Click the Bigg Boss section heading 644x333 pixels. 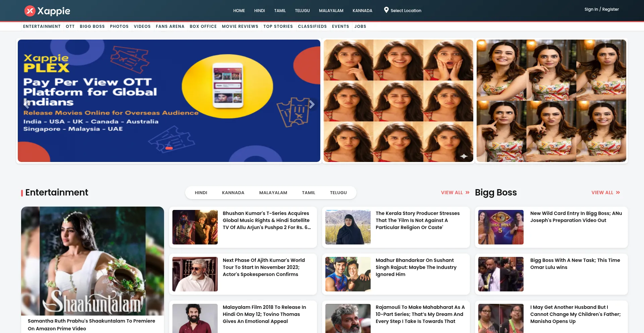496,192
